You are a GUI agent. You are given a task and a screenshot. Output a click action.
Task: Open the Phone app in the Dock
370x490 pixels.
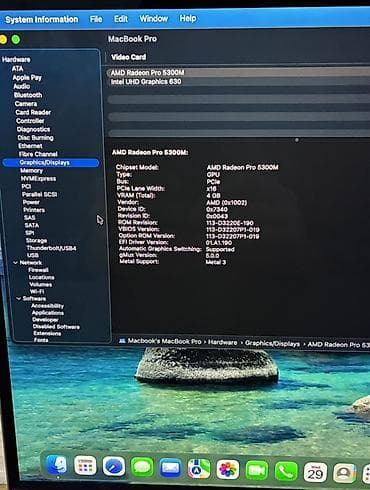pos(286,472)
